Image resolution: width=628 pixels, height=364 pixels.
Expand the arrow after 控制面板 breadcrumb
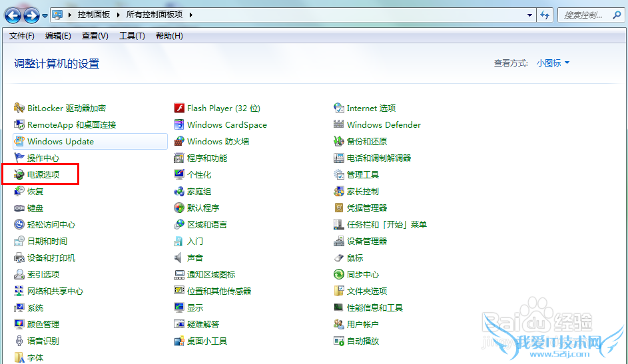click(x=118, y=15)
